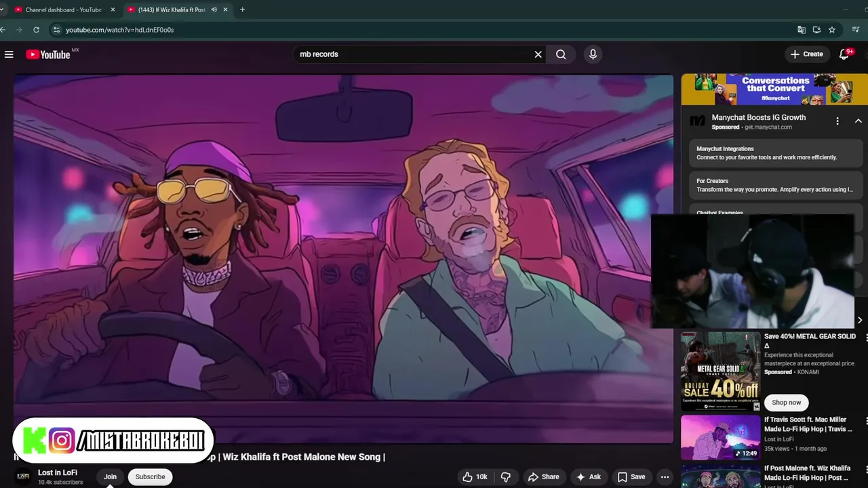Open Save 40%! METAL GEAR SOLID ad title
Image resolution: width=868 pixels, height=488 pixels.
(x=810, y=341)
